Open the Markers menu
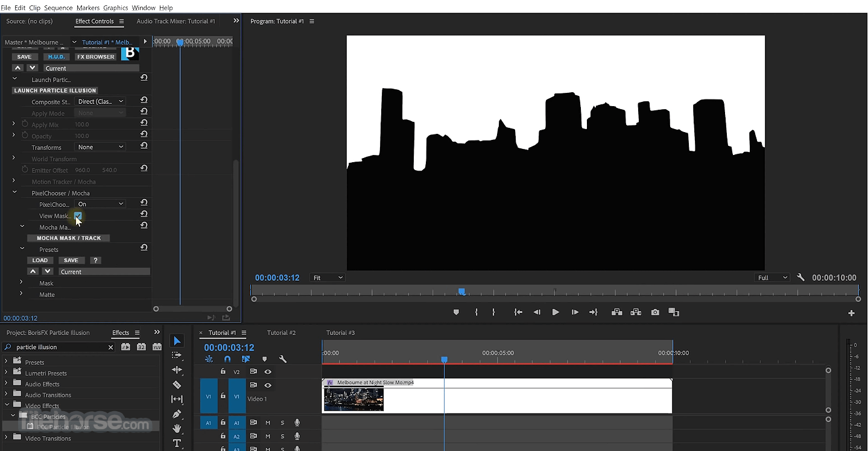This screenshot has height=451, width=868. [88, 8]
